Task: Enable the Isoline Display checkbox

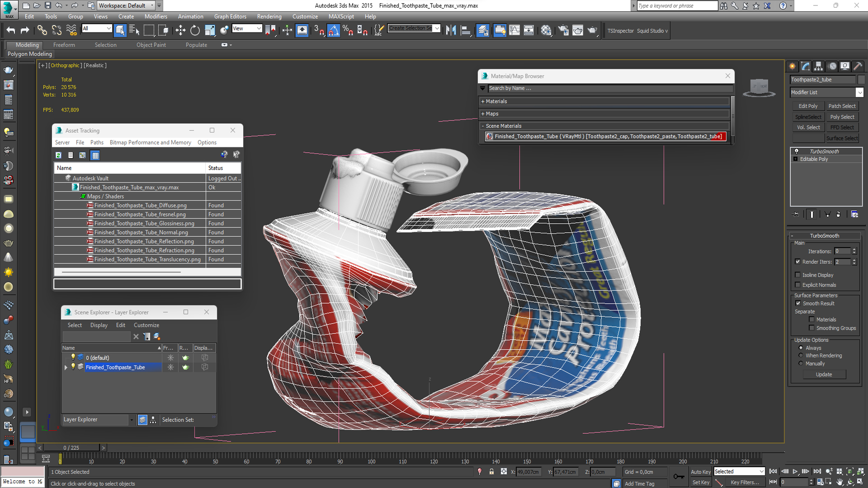Action: (797, 275)
